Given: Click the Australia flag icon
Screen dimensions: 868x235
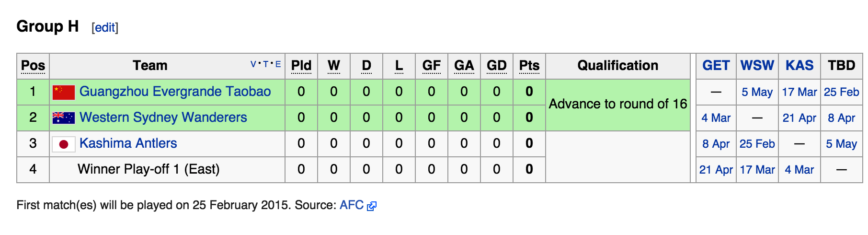Looking at the screenshot, I should point(63,118).
